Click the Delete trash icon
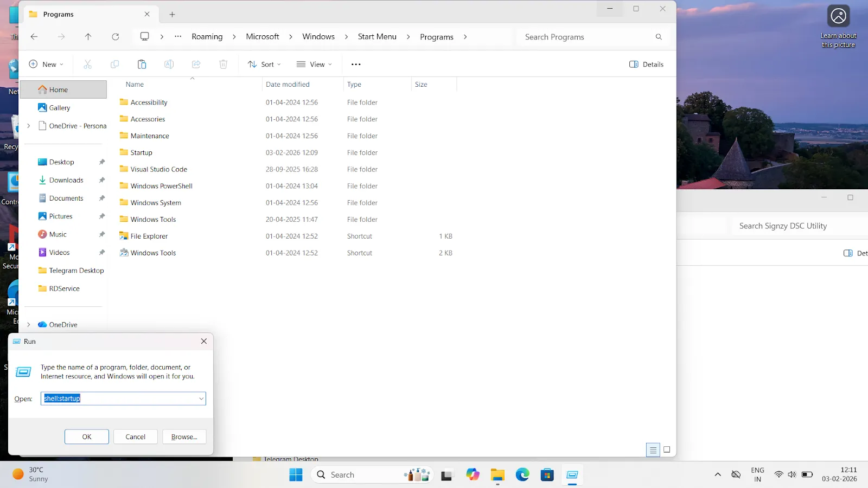The image size is (868, 488). 223,65
